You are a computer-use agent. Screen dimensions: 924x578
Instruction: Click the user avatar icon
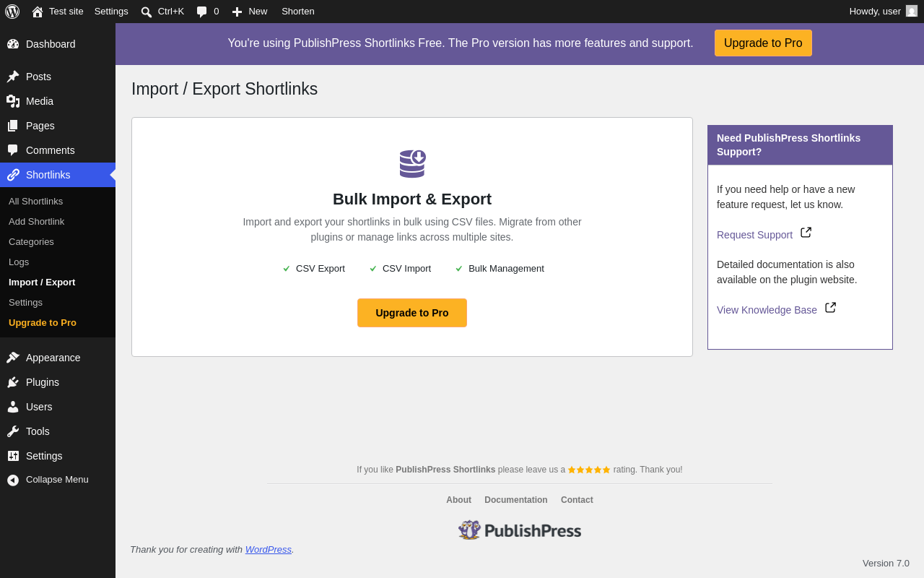coord(912,11)
